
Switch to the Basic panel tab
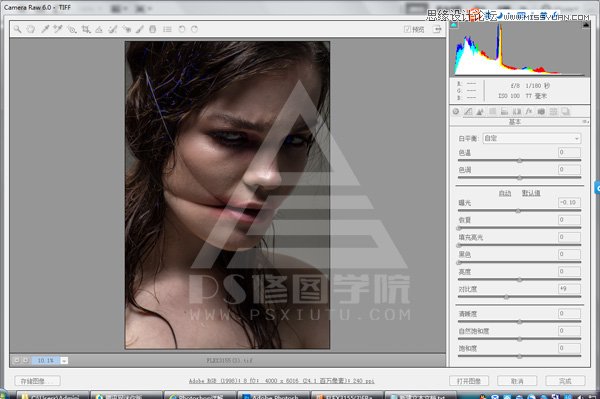tap(456, 111)
